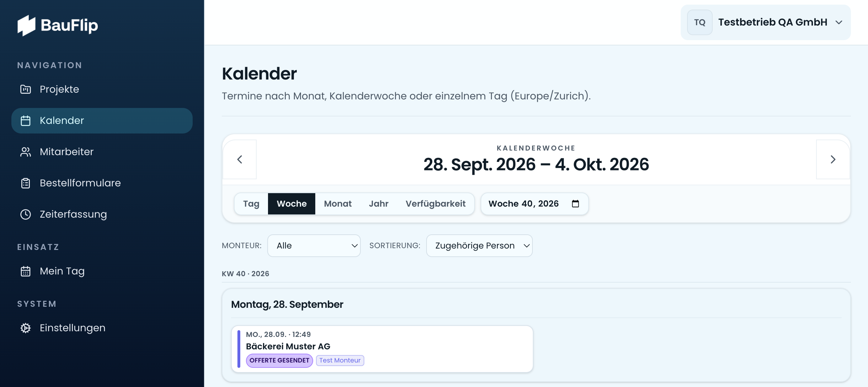Viewport: 868px width, 387px height.
Task: Open the Projekte navigation entry
Action: click(x=102, y=89)
